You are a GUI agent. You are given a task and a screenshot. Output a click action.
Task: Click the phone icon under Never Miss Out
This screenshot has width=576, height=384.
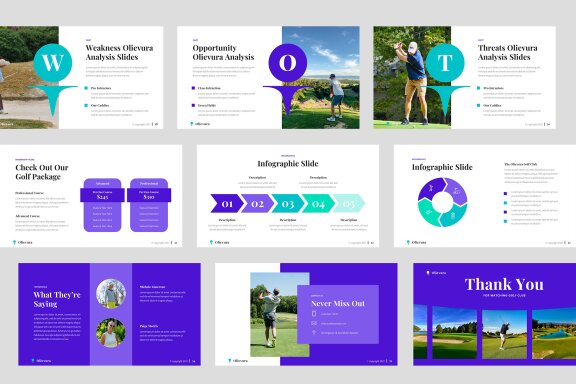[314, 314]
